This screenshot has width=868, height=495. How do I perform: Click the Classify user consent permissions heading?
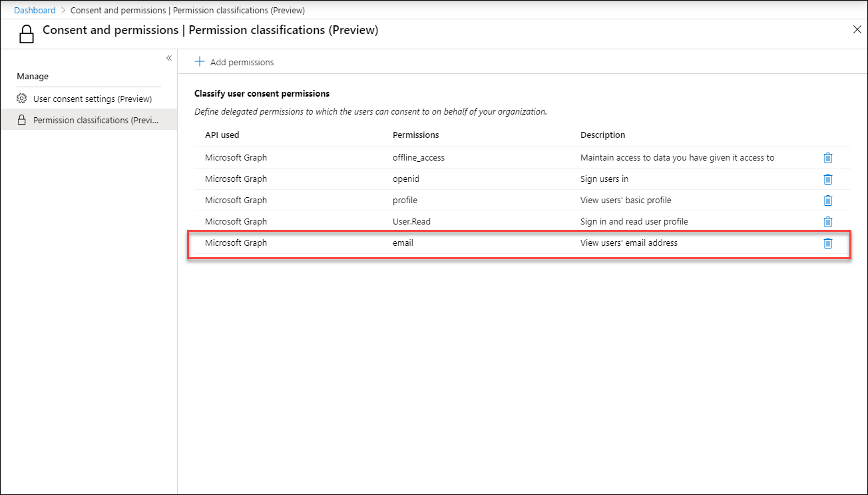point(262,94)
